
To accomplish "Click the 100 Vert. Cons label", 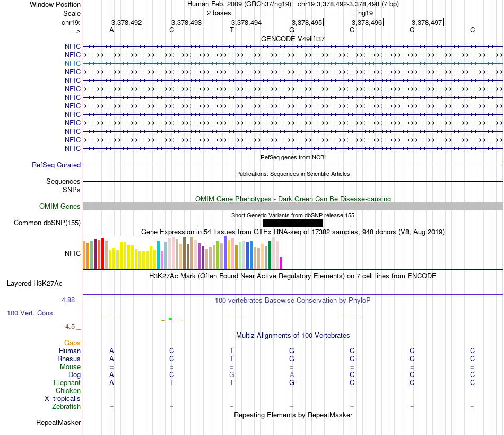I will pyautogui.click(x=30, y=313).
